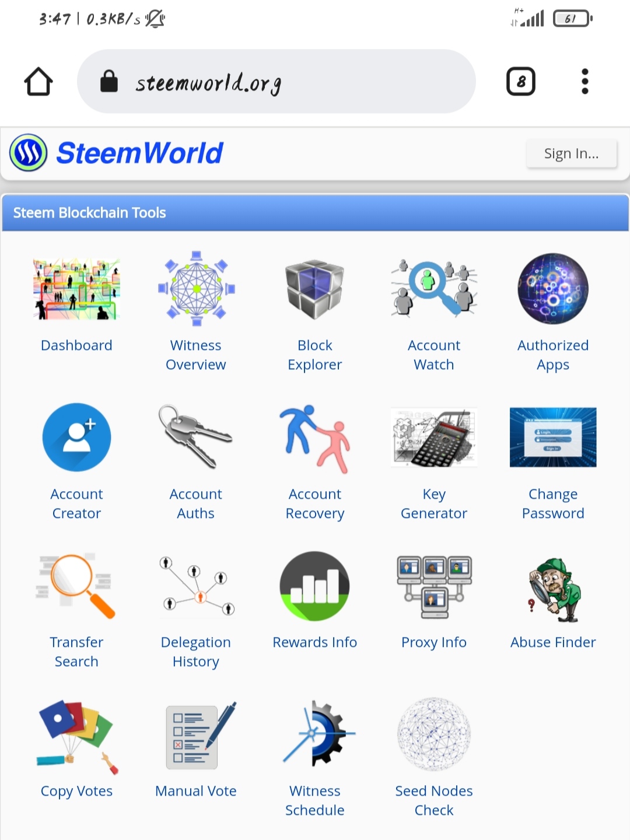Open the Account Creator blue circle icon
This screenshot has width=630, height=840.
click(x=76, y=437)
